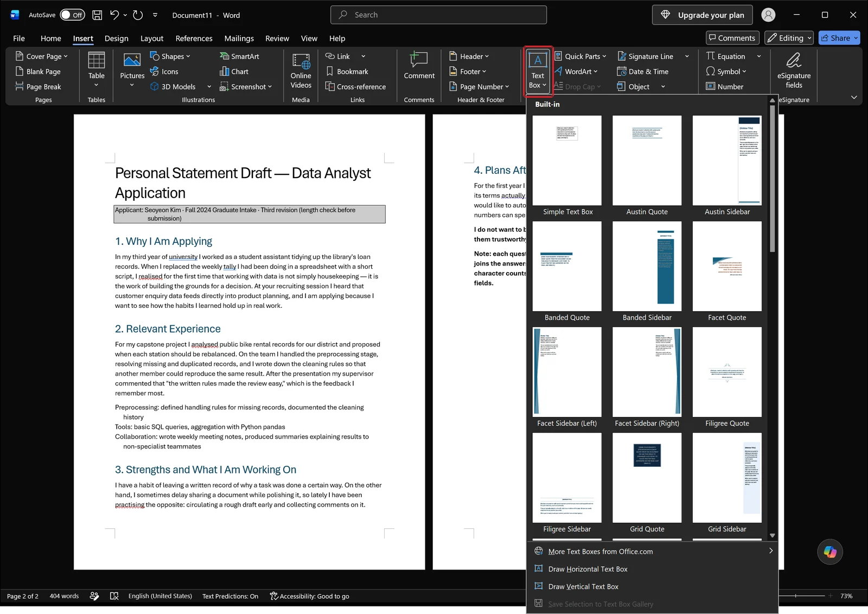868x614 pixels.
Task: Toggle AutoSave switch
Action: (72, 15)
